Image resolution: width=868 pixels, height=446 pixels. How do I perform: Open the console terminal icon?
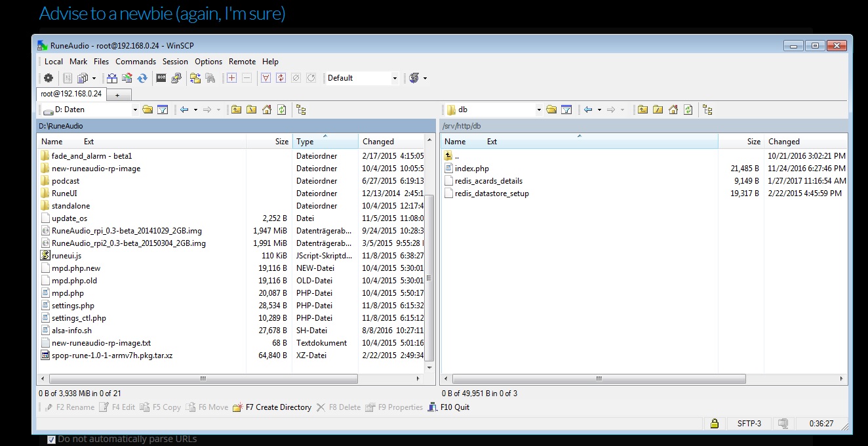(x=161, y=78)
